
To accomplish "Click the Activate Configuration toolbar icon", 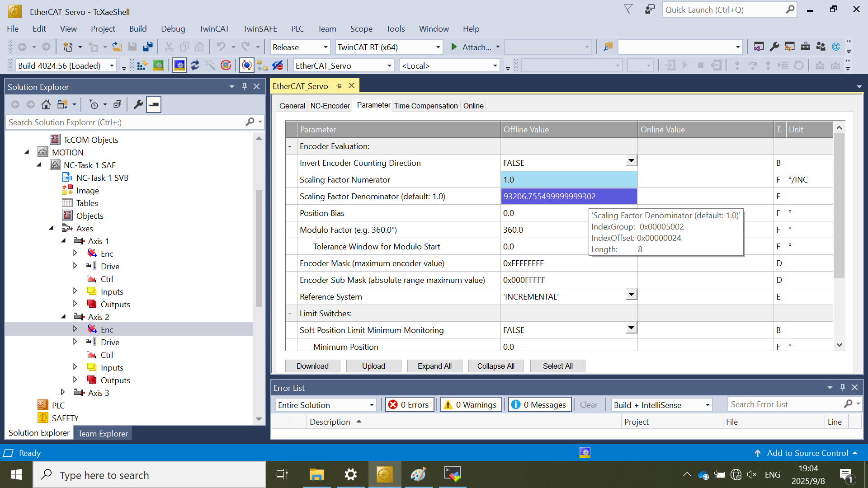I will [x=142, y=66].
